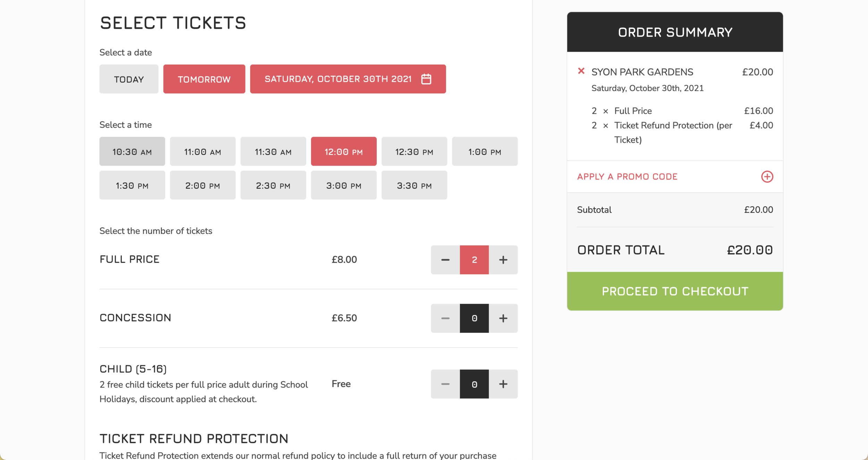
Task: Remove Syon Park Gardens from order
Action: coord(581,71)
